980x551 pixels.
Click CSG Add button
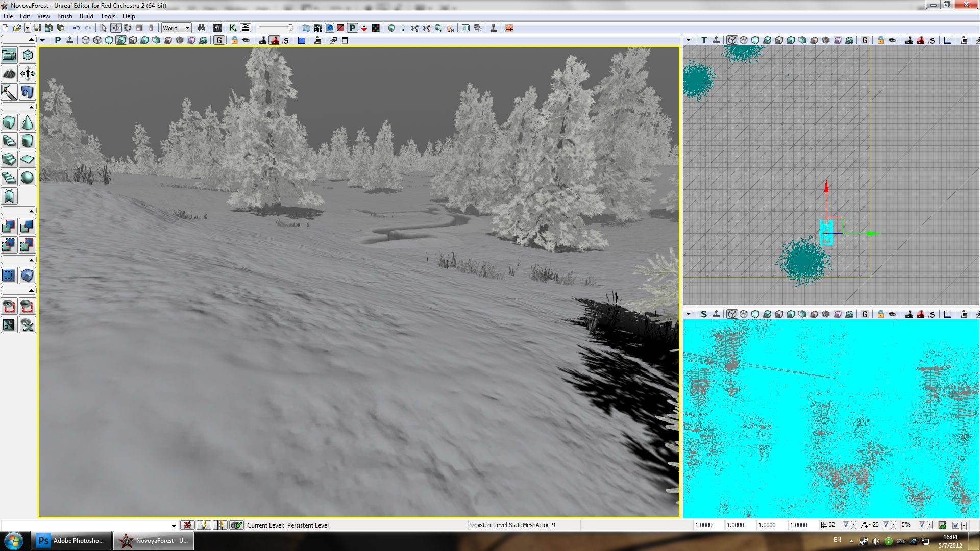coord(9,227)
